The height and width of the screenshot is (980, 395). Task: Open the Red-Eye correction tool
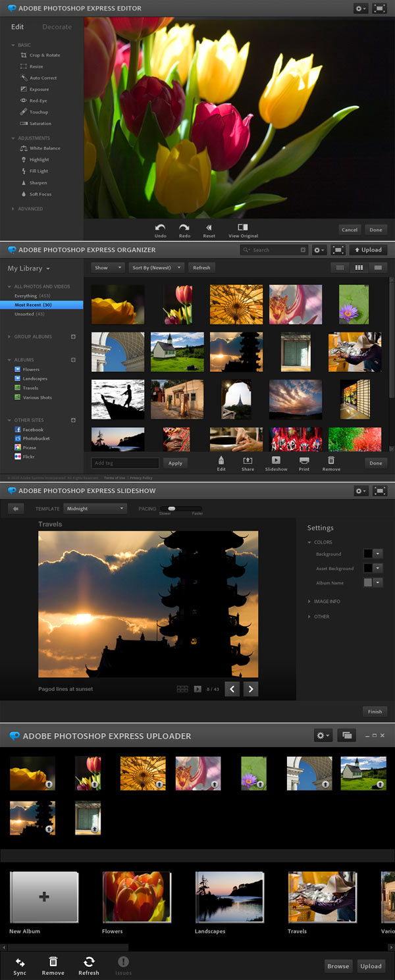click(38, 101)
